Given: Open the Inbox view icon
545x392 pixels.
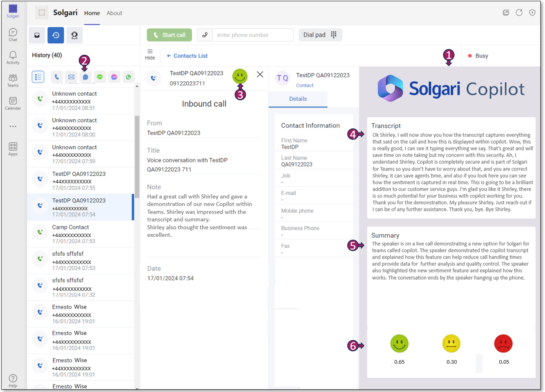Looking at the screenshot, I should [37, 35].
